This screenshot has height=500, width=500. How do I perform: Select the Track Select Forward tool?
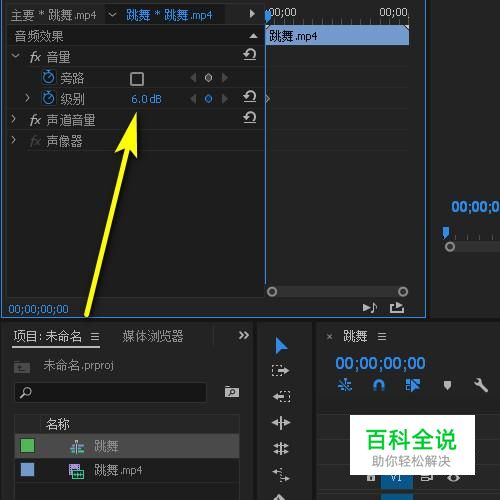point(281,370)
